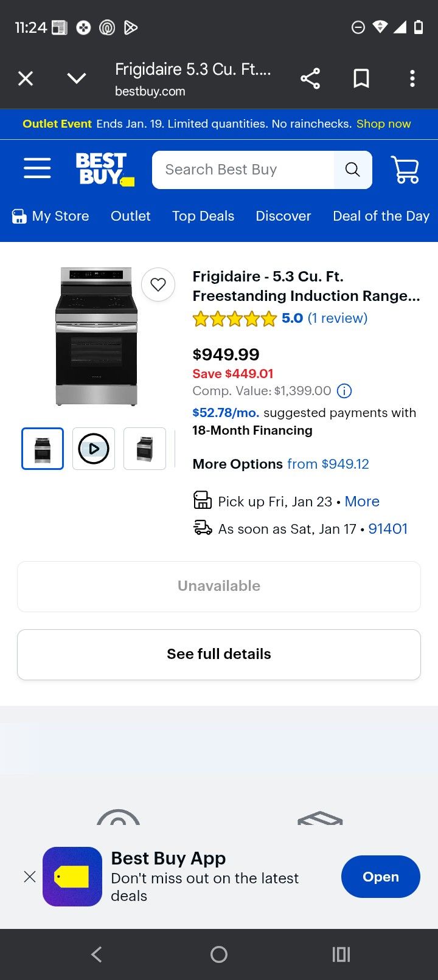Click the See full details button

pos(219,654)
